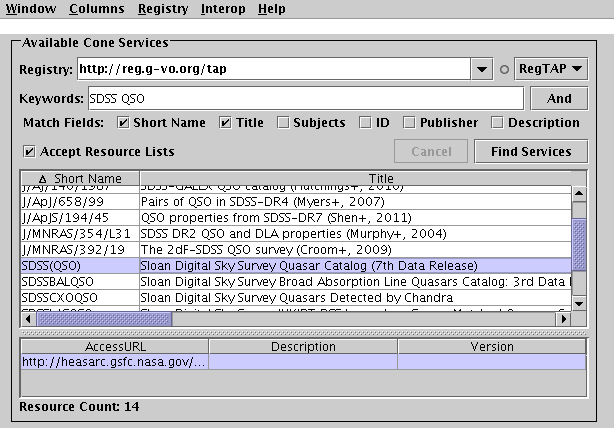Screen dimensions: 614x428
Task: Sort the table by Short Name header
Action: (x=85, y=178)
